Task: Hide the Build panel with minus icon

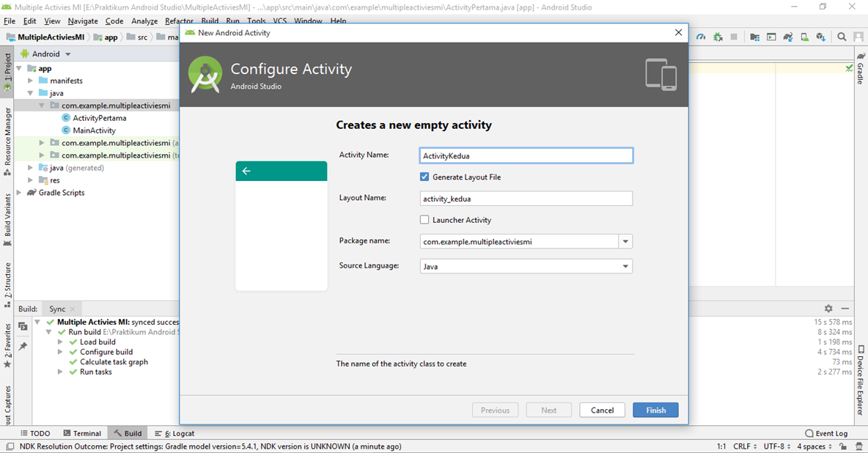Action: coord(845,309)
